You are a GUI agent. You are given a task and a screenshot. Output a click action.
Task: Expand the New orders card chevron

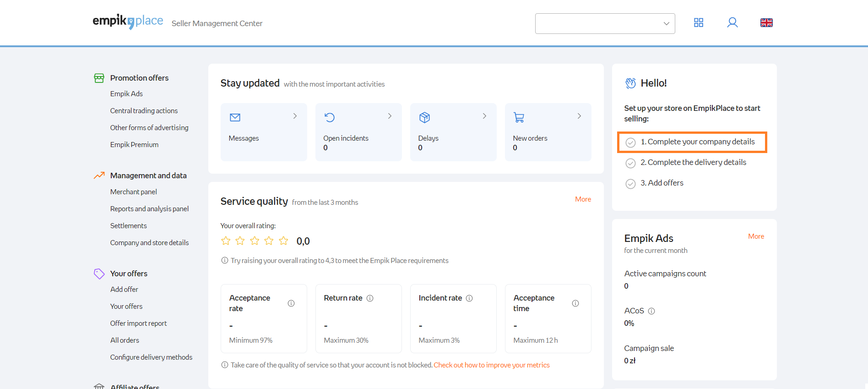point(579,116)
